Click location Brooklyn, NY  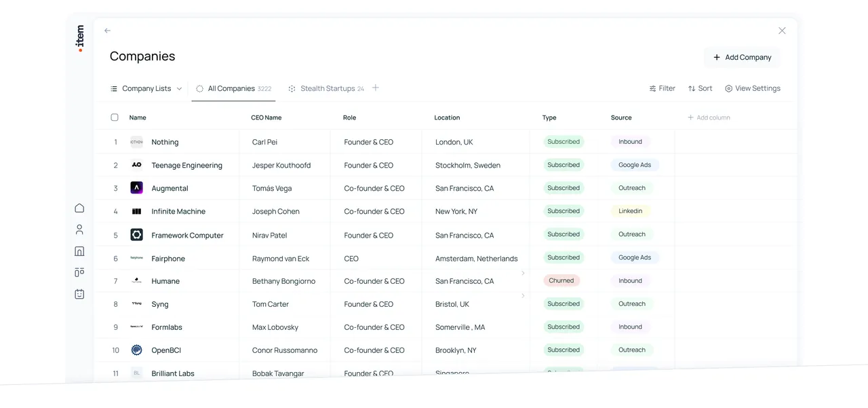click(x=456, y=350)
